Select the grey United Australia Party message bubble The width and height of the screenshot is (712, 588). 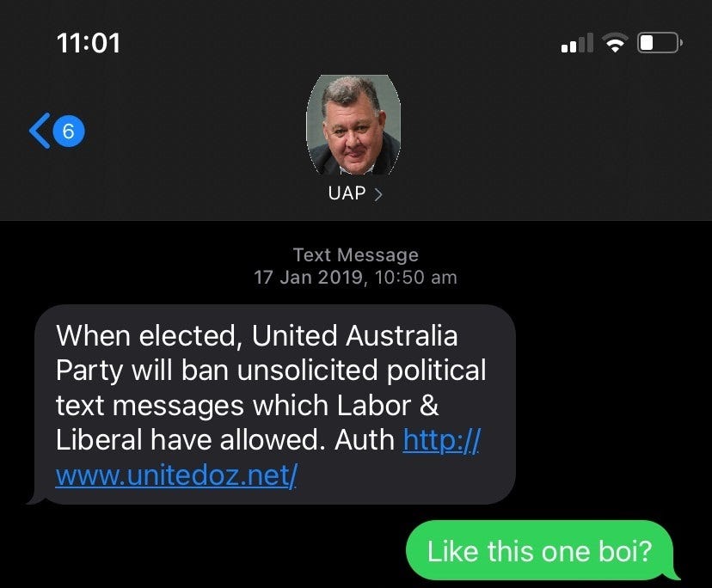(x=274, y=404)
